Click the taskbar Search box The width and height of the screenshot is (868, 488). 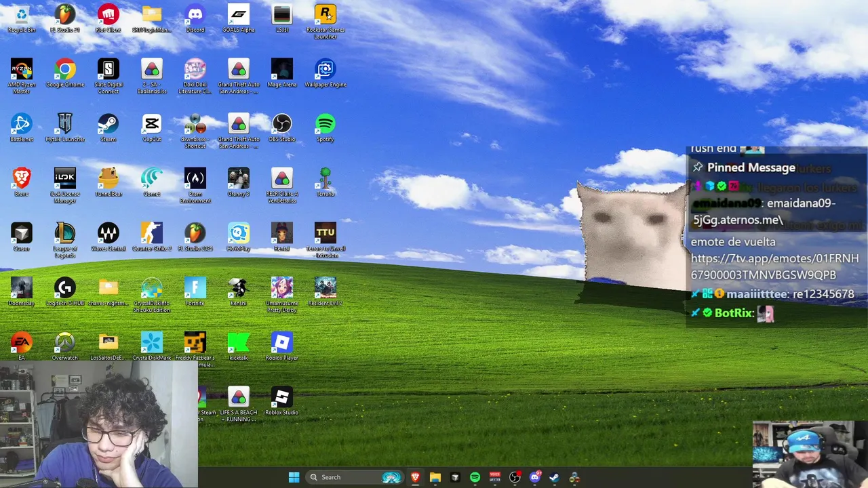354,477
